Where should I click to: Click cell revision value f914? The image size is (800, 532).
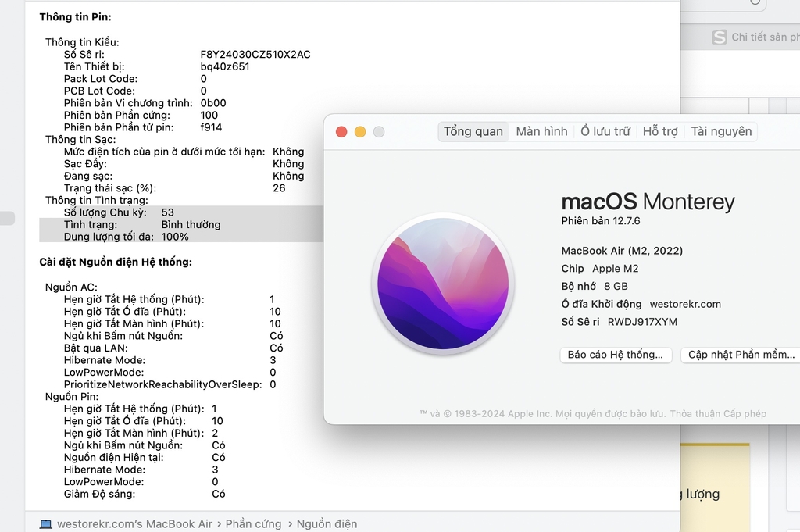point(211,127)
